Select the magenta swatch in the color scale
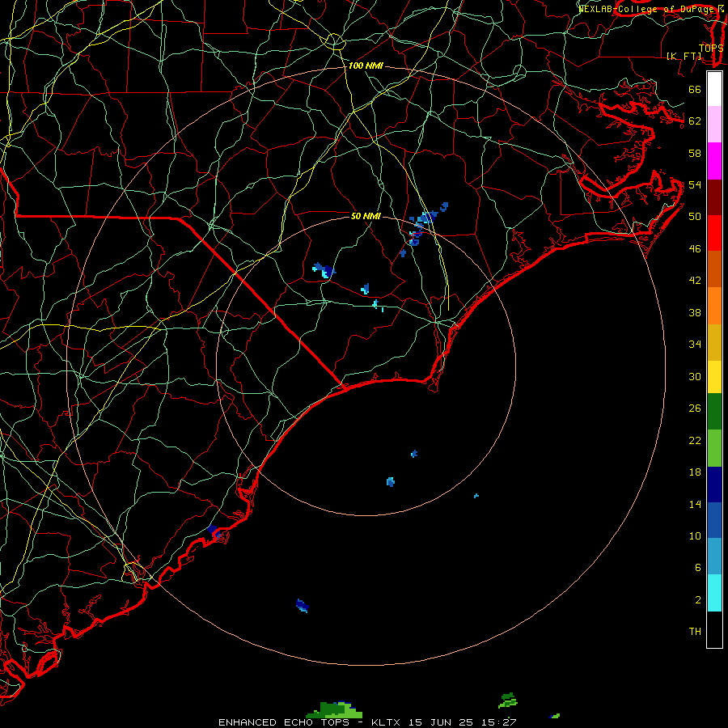 click(714, 161)
